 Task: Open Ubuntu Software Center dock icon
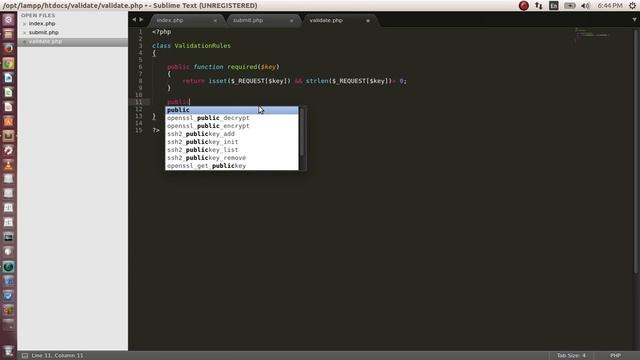(x=8, y=122)
